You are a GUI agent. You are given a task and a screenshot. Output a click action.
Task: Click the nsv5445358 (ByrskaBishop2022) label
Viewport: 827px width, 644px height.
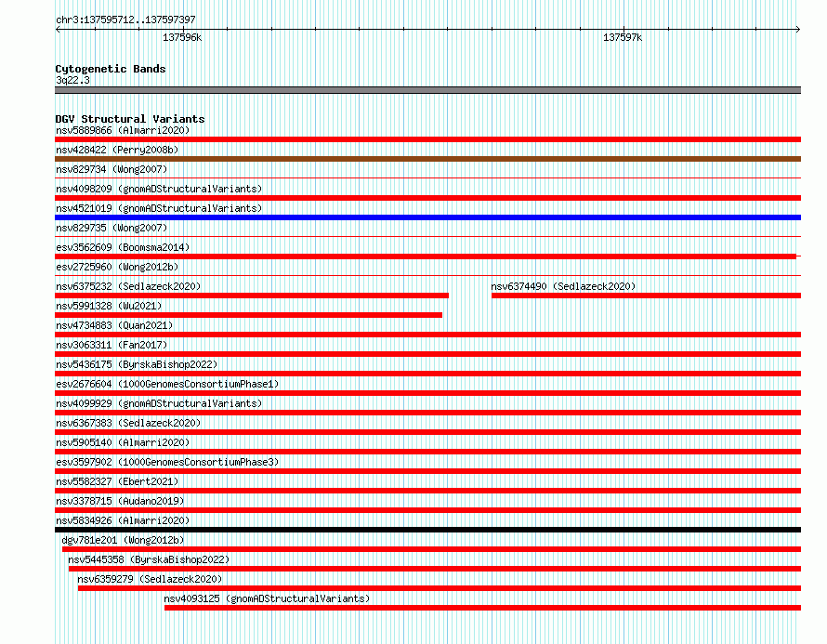click(149, 559)
